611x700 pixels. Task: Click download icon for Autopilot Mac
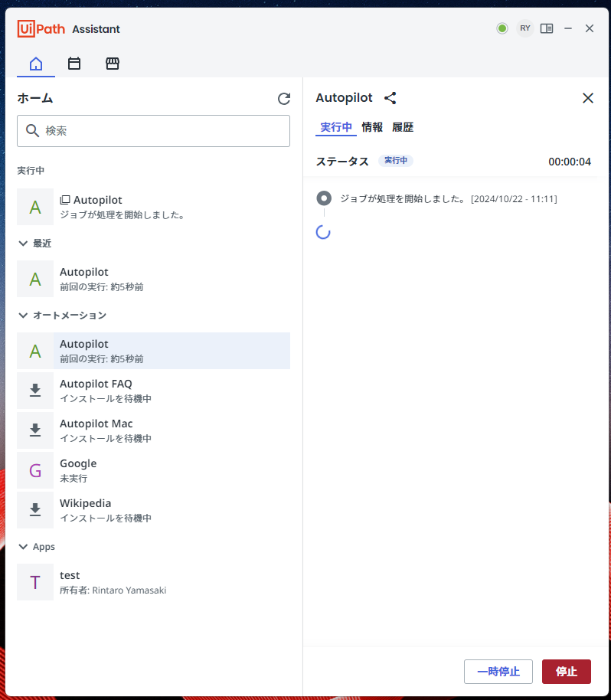click(35, 430)
